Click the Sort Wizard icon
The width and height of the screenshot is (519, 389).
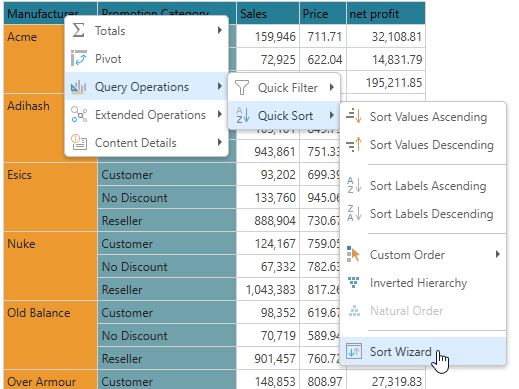[x=354, y=351]
